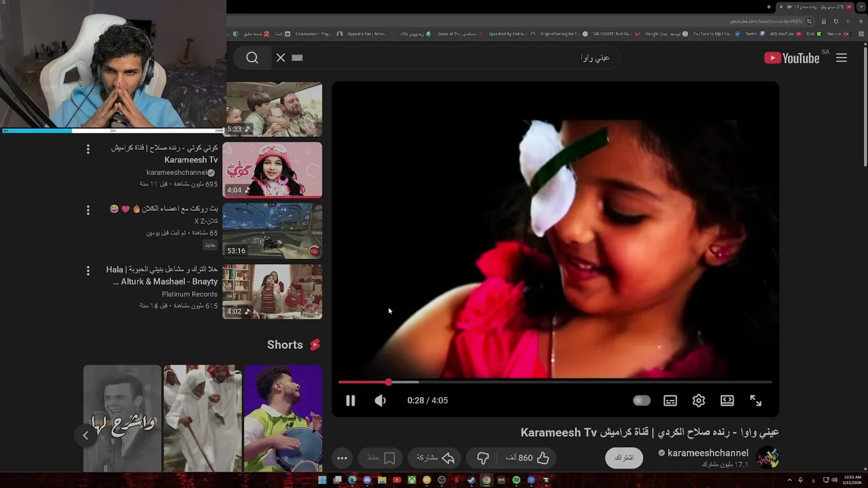Open Xbox app from taskbar

(x=412, y=480)
